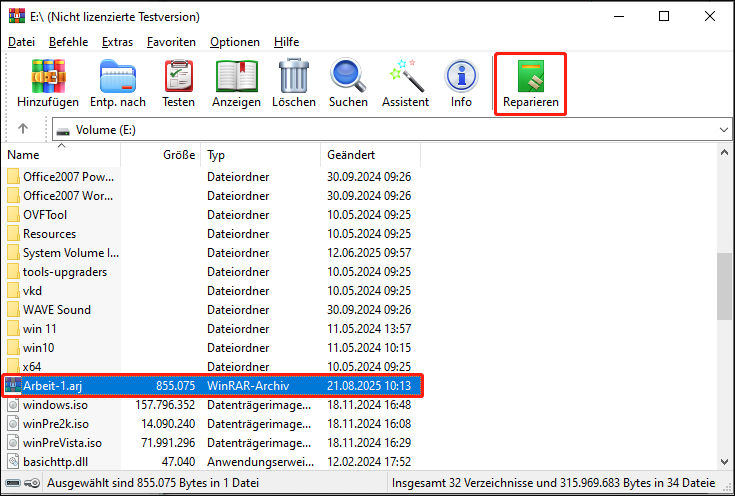Click the Hinzufügen toolbar icon
Image resolution: width=735 pixels, height=496 pixels.
click(x=48, y=76)
